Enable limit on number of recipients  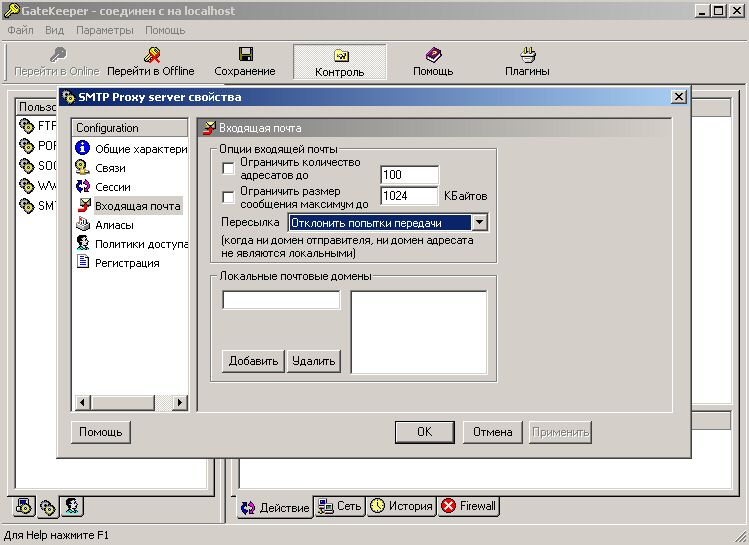pos(229,169)
